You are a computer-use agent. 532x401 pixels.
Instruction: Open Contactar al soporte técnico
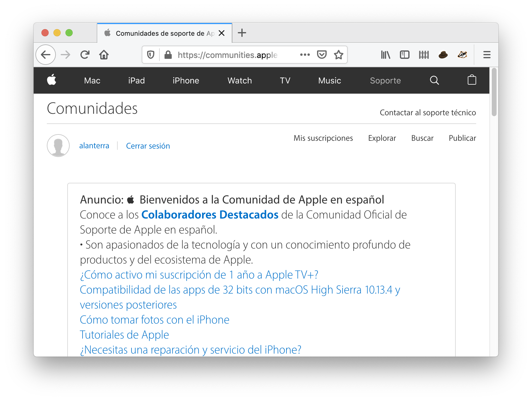coord(428,113)
